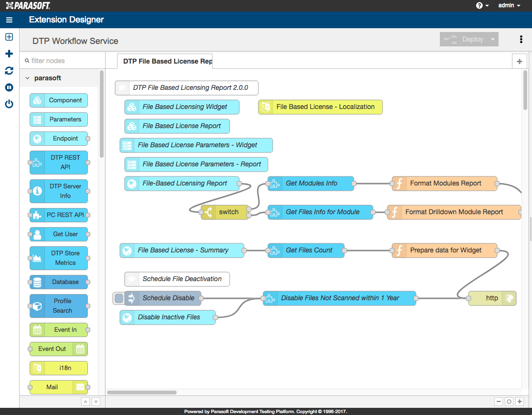
Task: Select the Get User palette node
Action: [59, 234]
